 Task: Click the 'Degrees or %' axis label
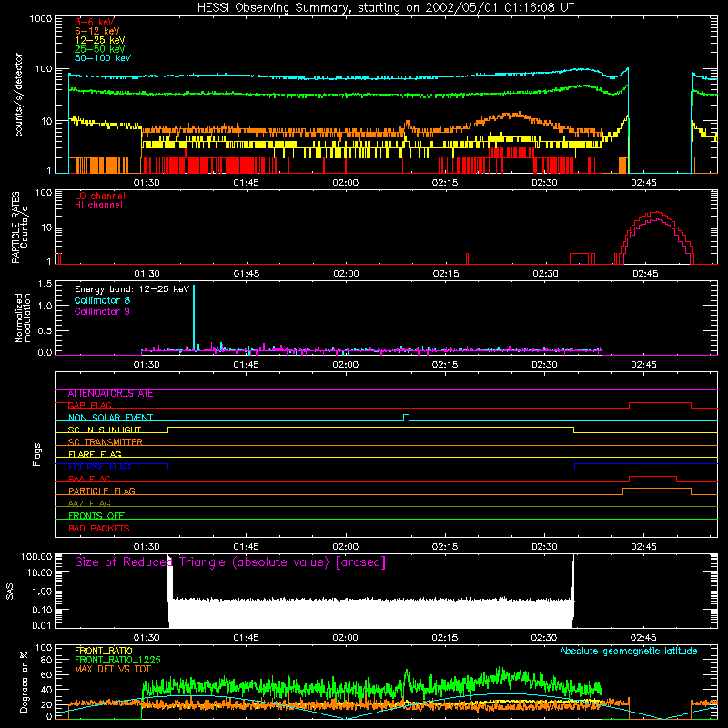[24, 682]
